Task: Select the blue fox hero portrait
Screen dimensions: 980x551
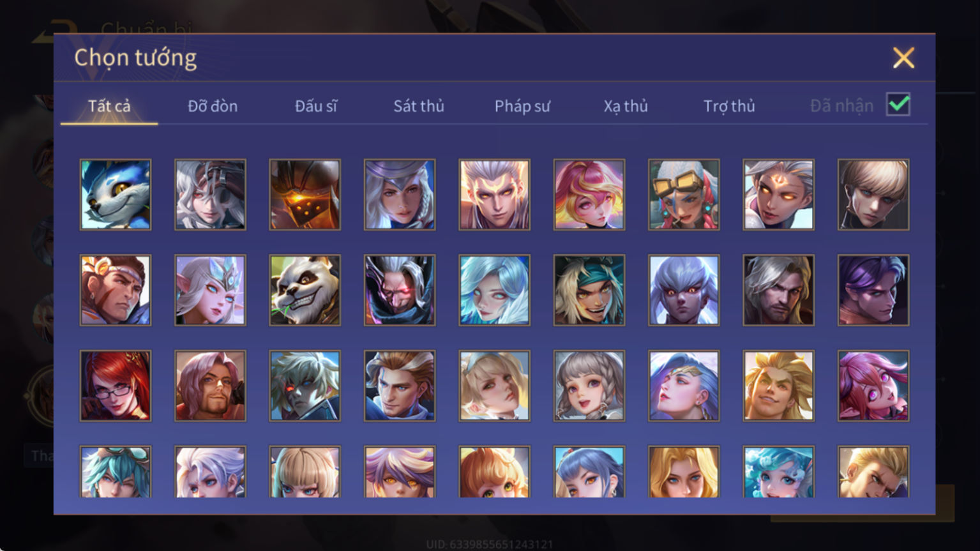Action: [116, 195]
